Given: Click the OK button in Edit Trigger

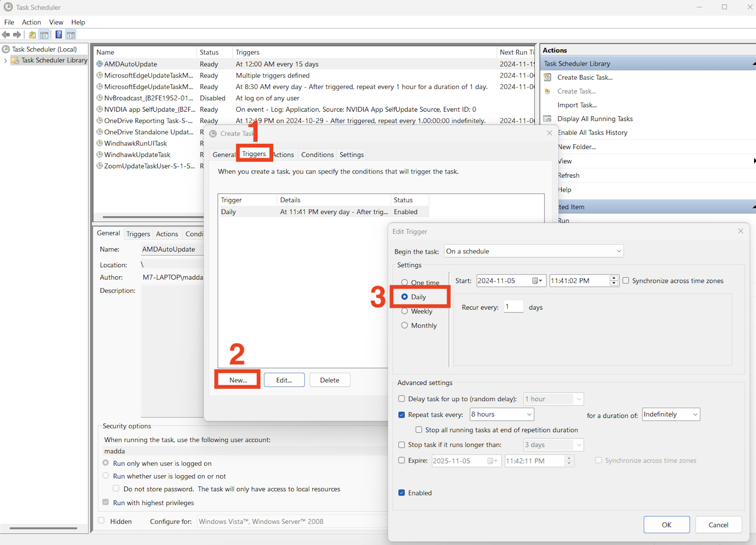Looking at the screenshot, I should pyautogui.click(x=666, y=524).
